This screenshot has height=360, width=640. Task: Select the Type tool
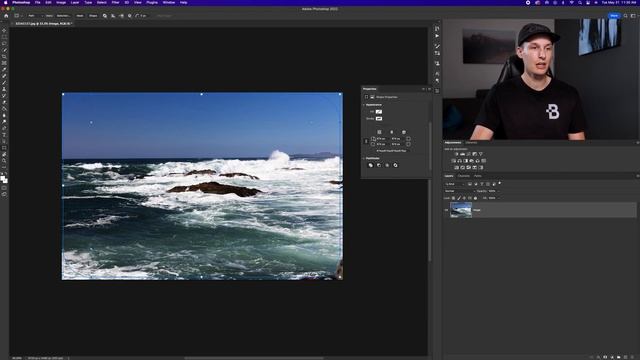click(x=4, y=135)
